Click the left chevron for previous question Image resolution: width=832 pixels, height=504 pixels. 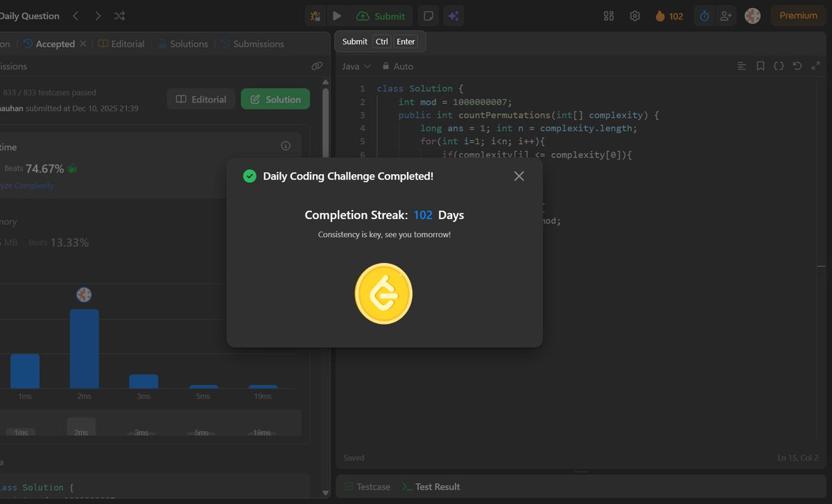(x=76, y=15)
